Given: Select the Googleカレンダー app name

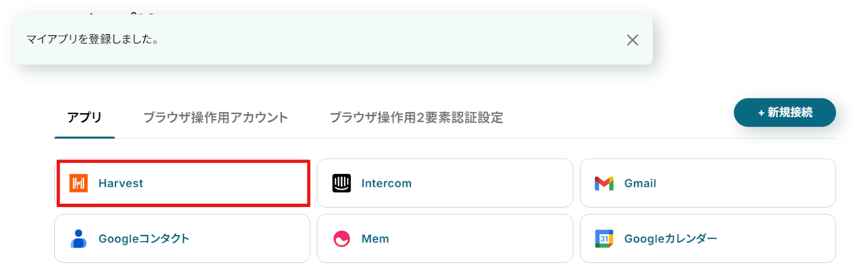Looking at the screenshot, I should [x=671, y=239].
